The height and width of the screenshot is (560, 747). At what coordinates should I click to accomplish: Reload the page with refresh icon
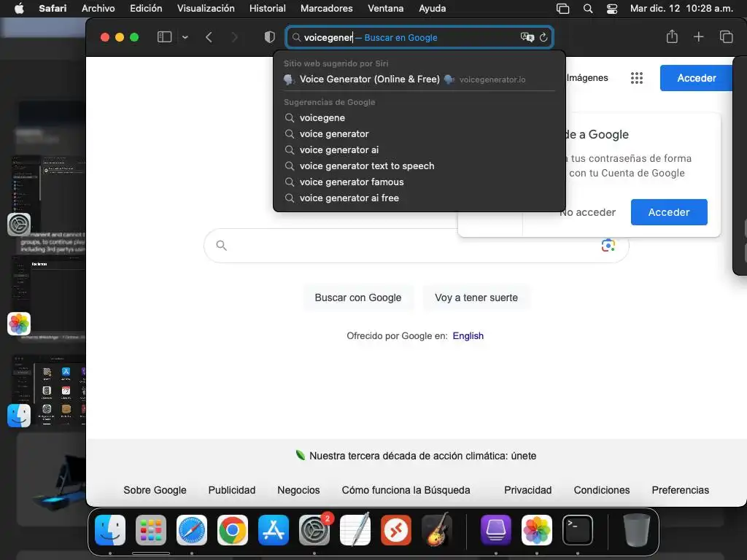tap(543, 37)
